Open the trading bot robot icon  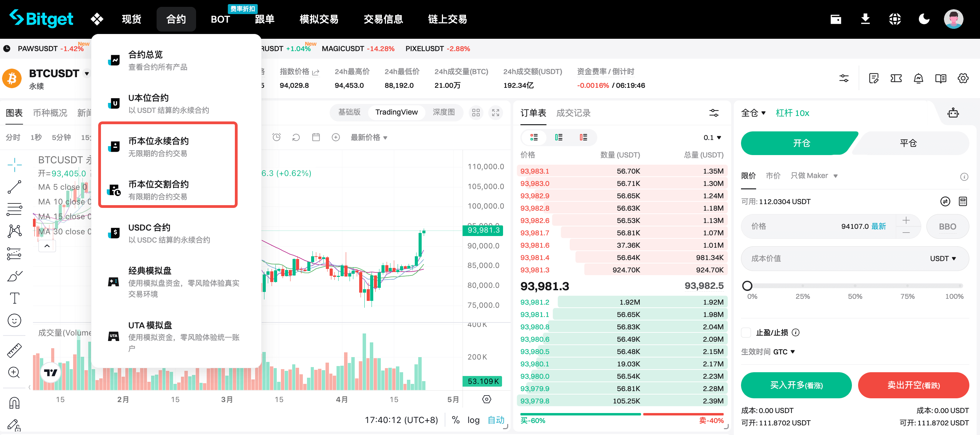(953, 113)
